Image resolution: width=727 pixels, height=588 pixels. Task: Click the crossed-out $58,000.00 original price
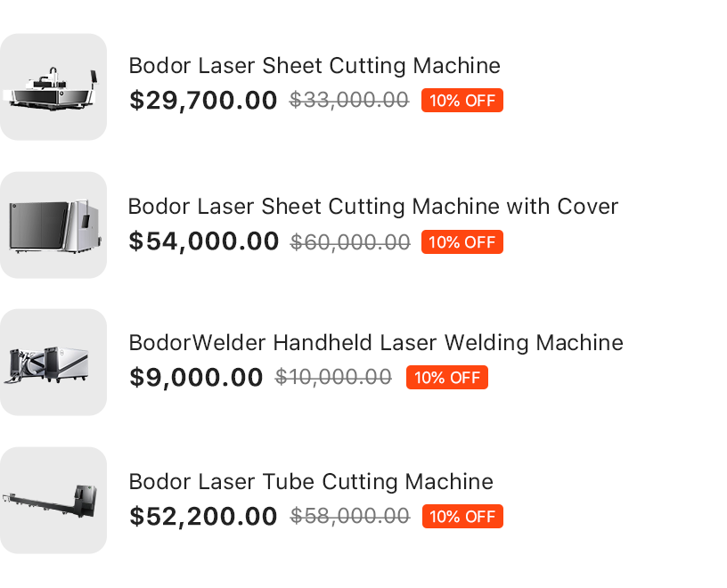(350, 517)
